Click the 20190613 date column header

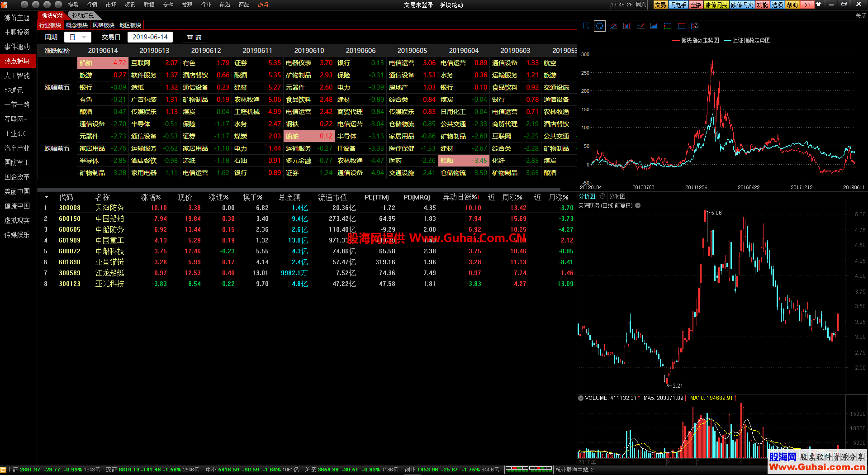coord(154,51)
